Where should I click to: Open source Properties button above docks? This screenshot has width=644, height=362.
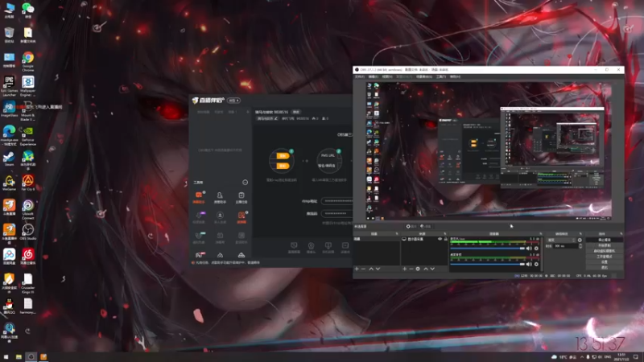(411, 227)
